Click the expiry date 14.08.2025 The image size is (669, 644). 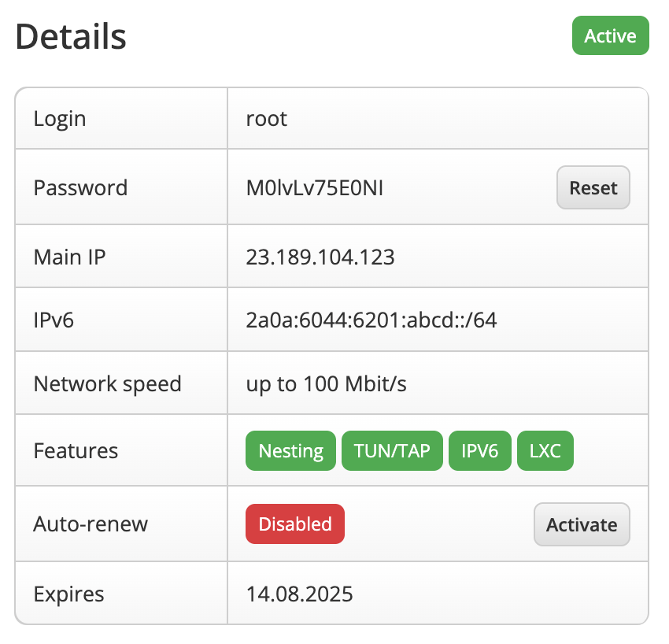(299, 594)
